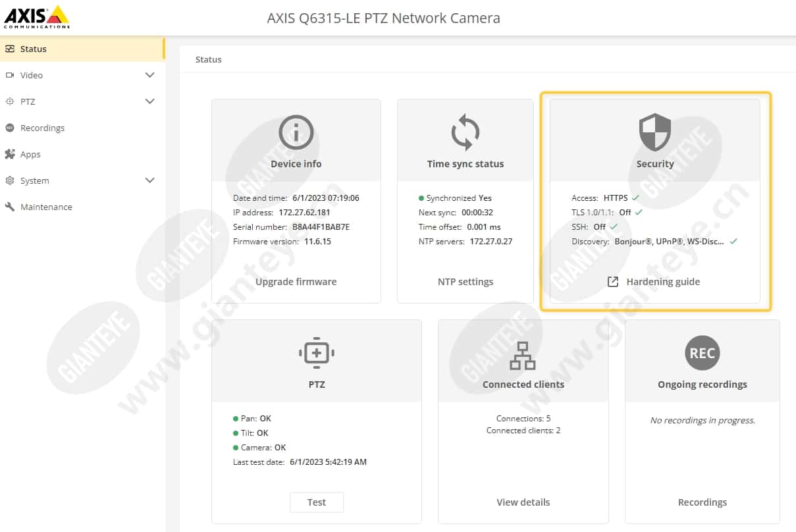The width and height of the screenshot is (796, 532).
Task: Click the Time sync arrows icon
Action: click(465, 132)
